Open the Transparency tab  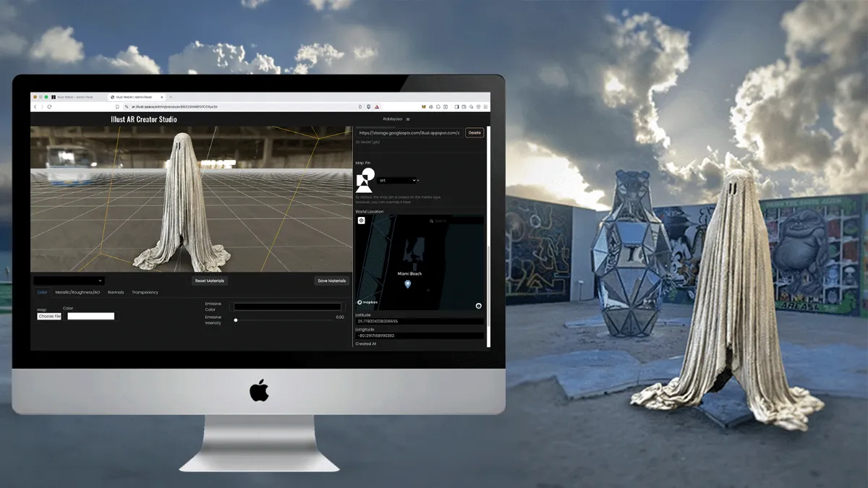[x=145, y=292]
